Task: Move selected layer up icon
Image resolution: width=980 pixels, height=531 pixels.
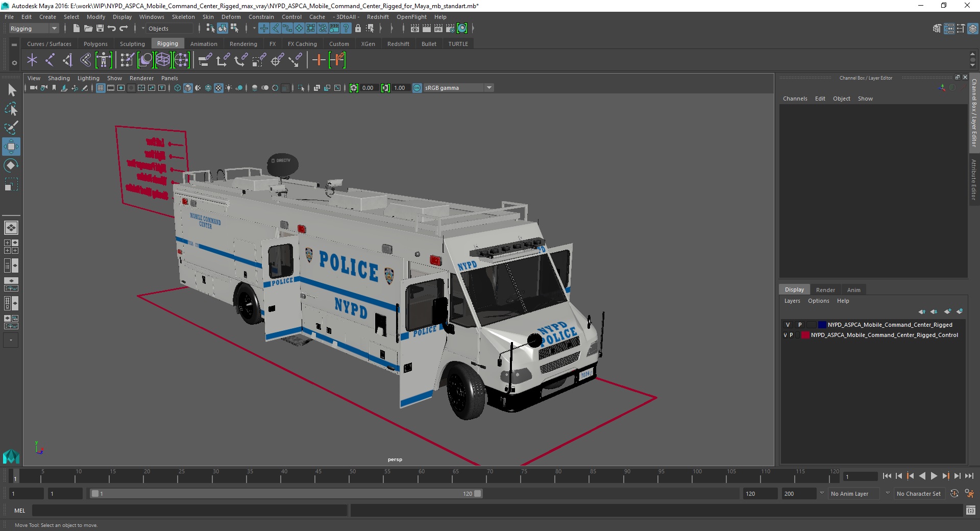Action: (922, 311)
